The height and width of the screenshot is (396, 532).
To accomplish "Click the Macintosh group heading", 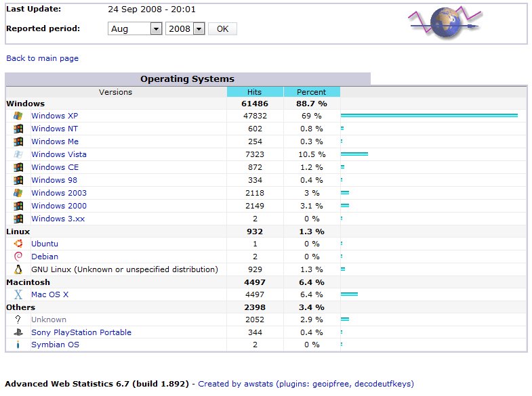I will [x=28, y=282].
